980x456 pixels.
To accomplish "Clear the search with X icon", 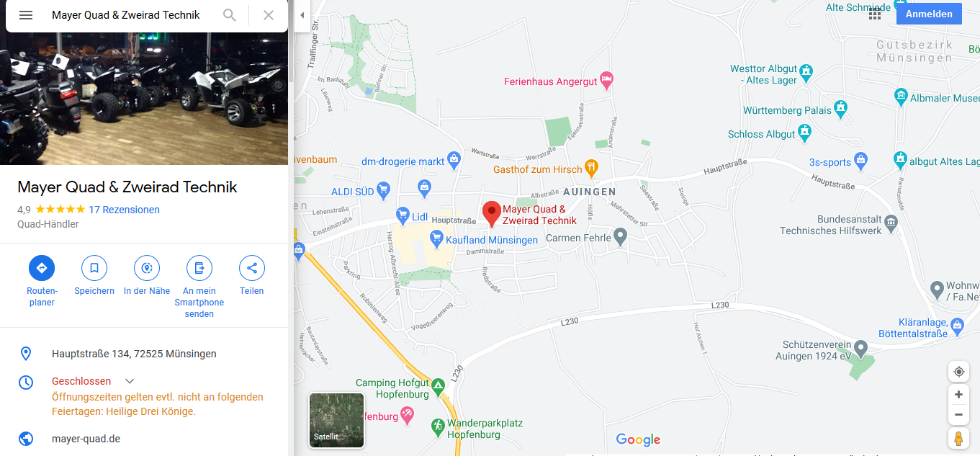I will pos(269,15).
